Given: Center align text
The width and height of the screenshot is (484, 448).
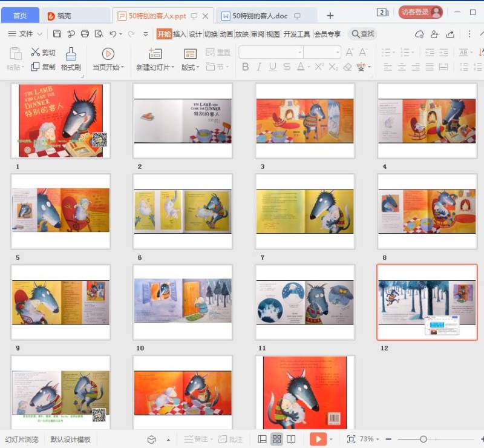Looking at the screenshot, I should pos(402,67).
